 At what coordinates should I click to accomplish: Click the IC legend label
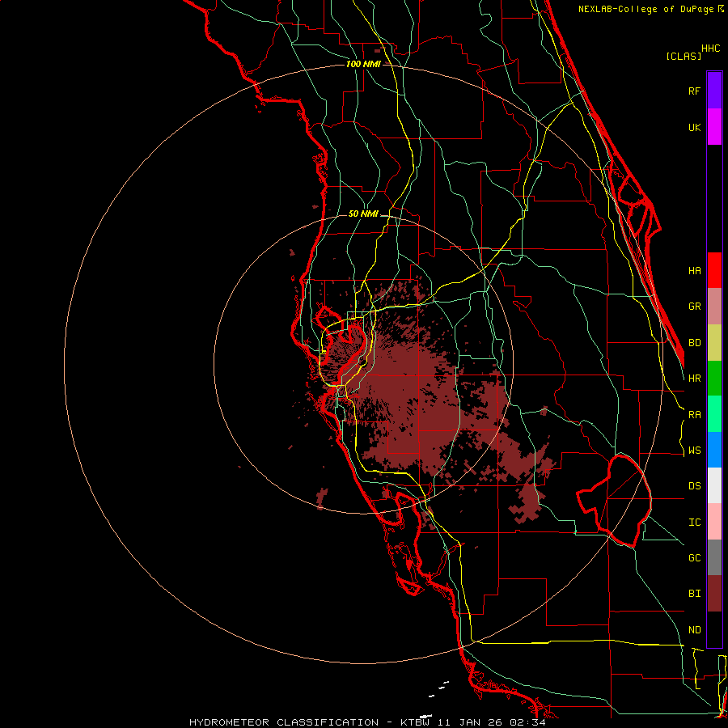[694, 523]
